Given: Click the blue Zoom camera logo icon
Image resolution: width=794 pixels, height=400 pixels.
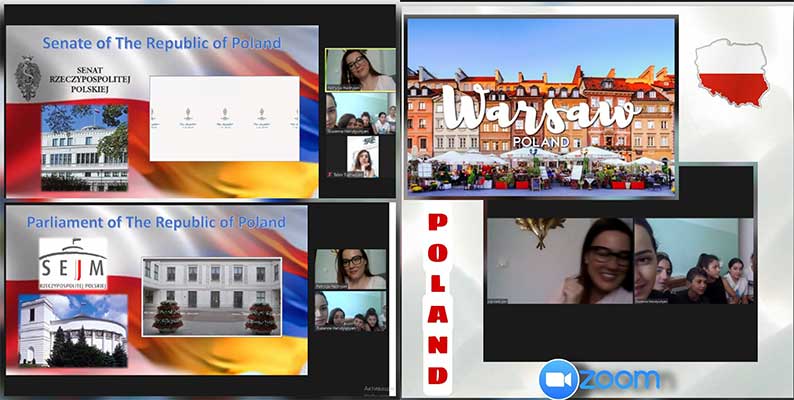Looking at the screenshot, I should click(558, 379).
